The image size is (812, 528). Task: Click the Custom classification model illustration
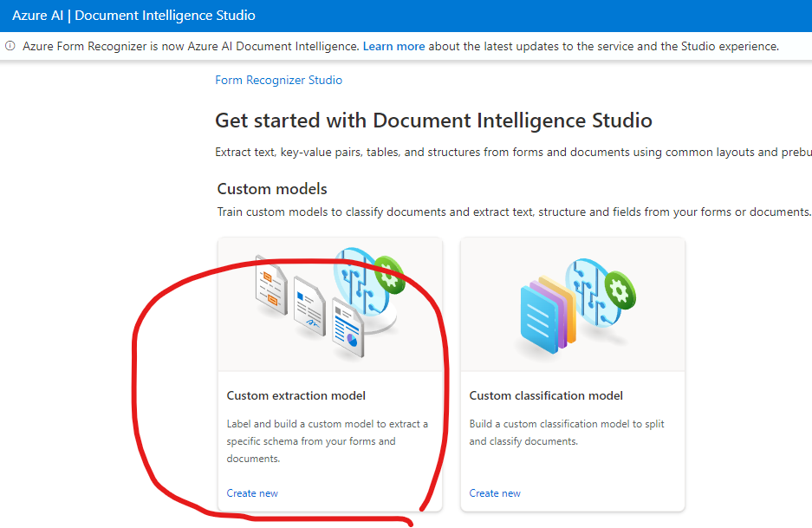pyautogui.click(x=573, y=304)
